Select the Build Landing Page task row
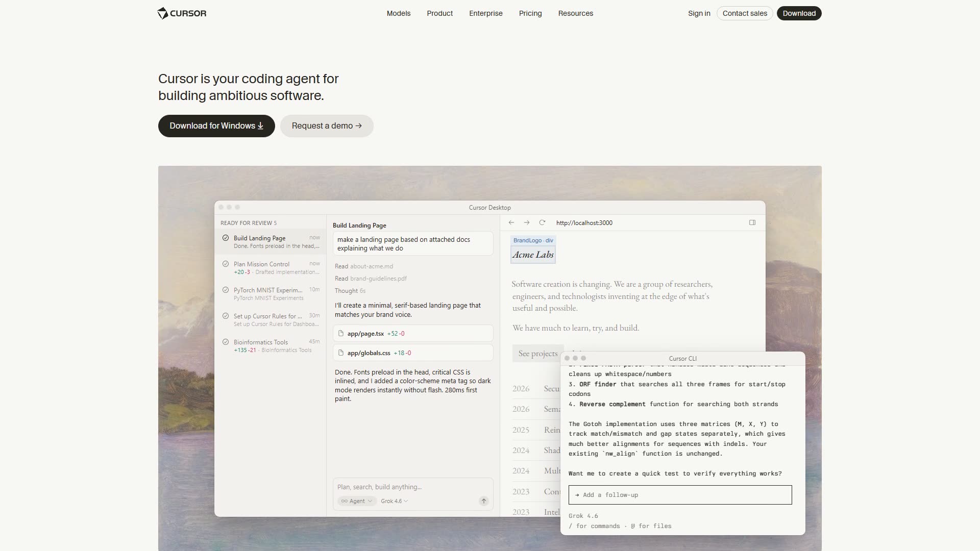 (x=271, y=242)
